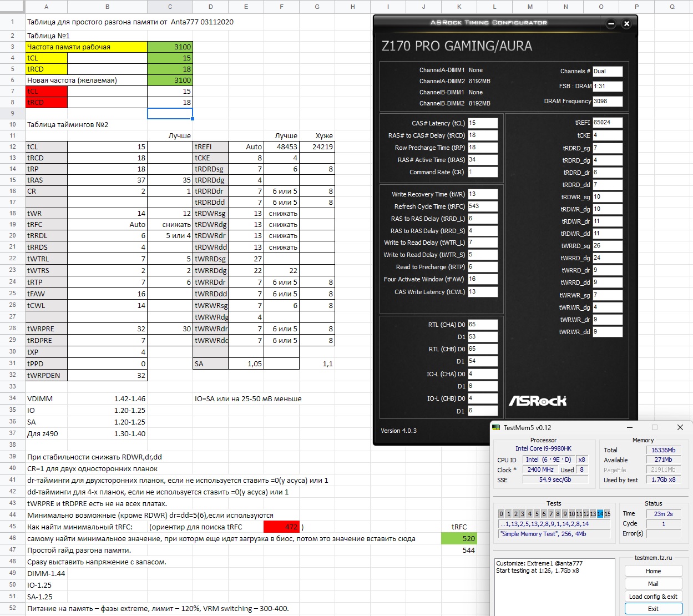Select spreadsheet column A header
This screenshot has width=693, height=616.
click(46, 7)
